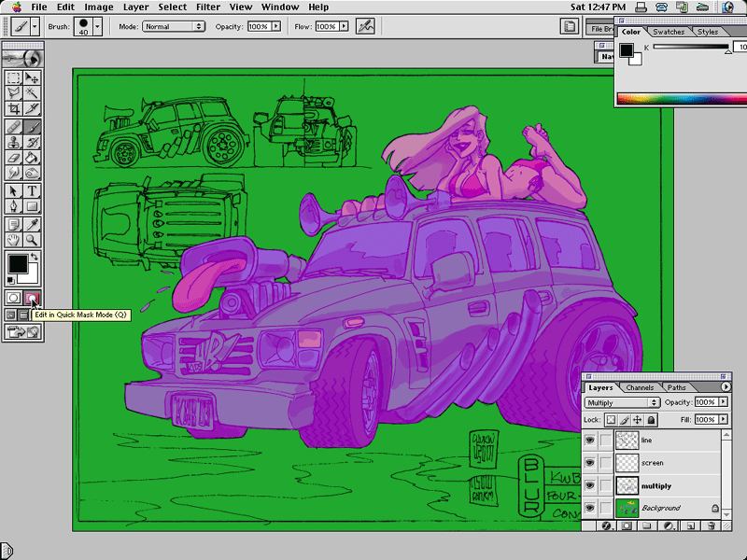
Task: Enable airbrush capabilities in options bar
Action: click(x=365, y=26)
